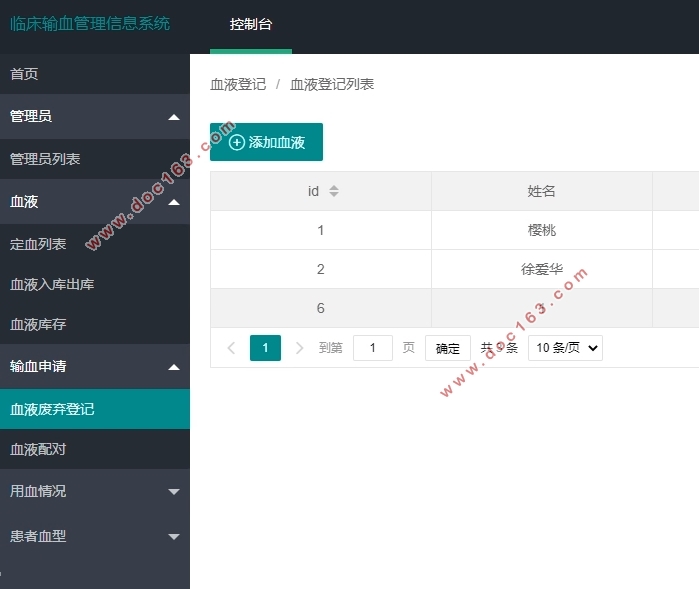Select page 1 in the pagination
Screen dimensions: 699x589
(265, 348)
